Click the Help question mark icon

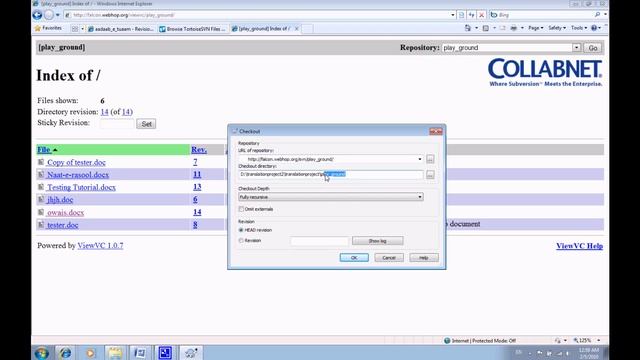(594, 28)
